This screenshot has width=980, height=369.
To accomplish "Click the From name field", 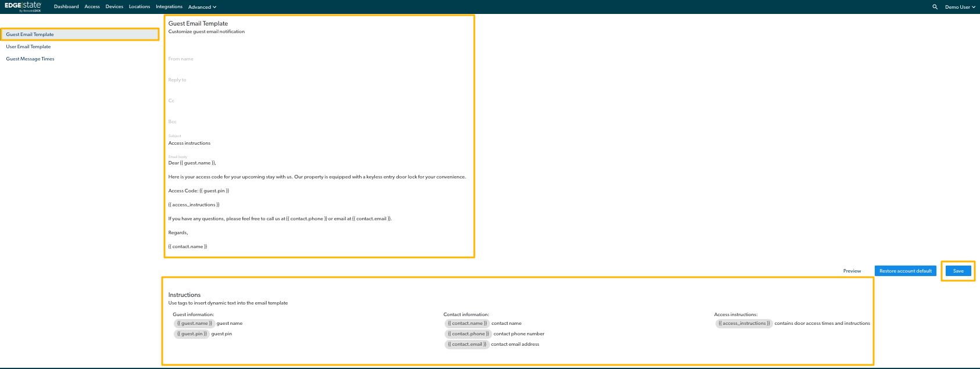I will point(319,59).
